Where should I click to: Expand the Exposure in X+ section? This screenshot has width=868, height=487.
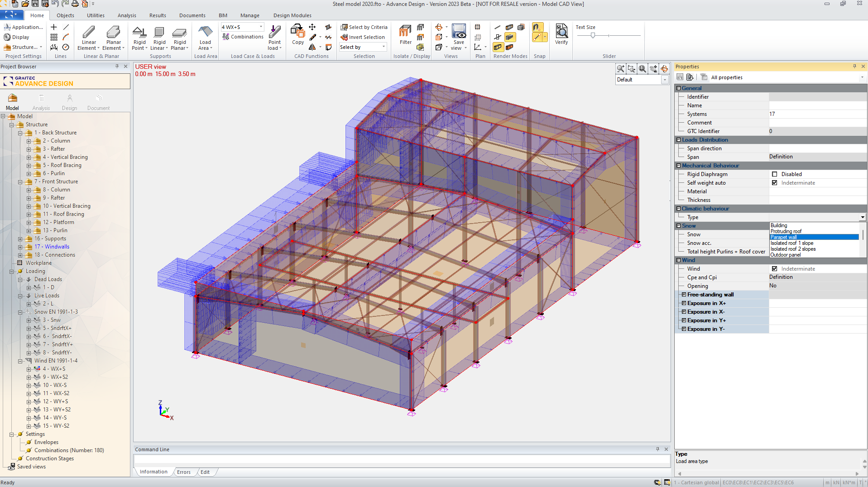684,303
